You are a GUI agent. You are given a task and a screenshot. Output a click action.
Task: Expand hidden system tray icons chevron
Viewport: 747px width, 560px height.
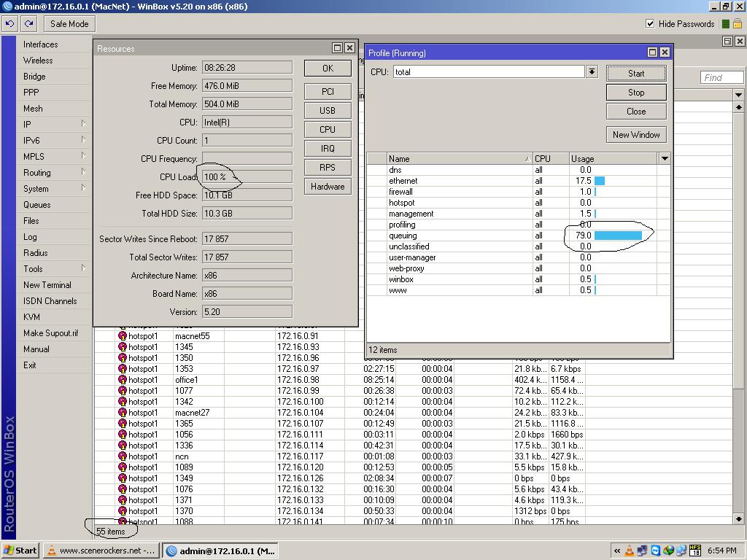tap(617, 551)
